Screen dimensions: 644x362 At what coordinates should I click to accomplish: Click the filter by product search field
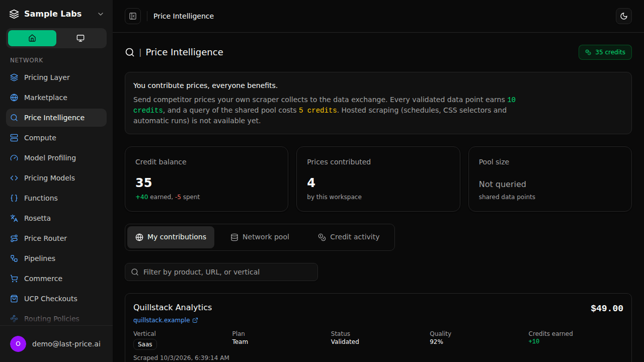coord(221,272)
